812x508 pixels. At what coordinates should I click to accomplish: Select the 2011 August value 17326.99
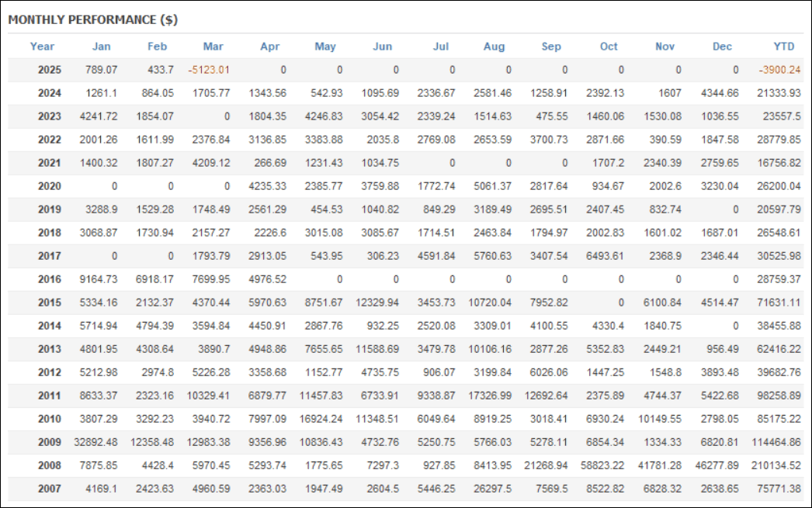pyautogui.click(x=490, y=396)
